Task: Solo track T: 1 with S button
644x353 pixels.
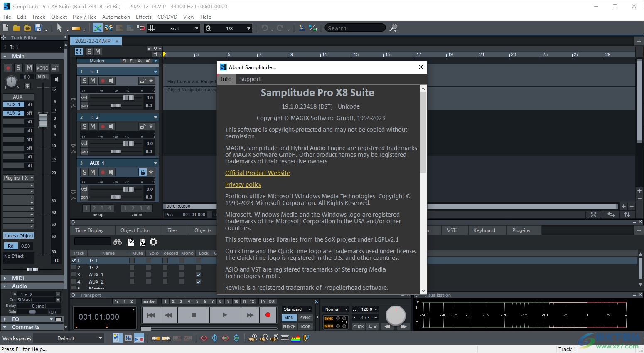Action: [85, 81]
